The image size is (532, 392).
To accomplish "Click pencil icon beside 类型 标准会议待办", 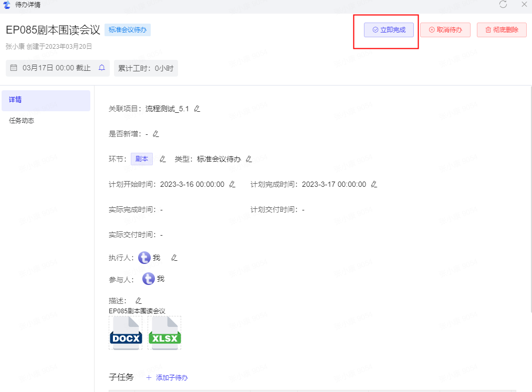I will pos(249,159).
